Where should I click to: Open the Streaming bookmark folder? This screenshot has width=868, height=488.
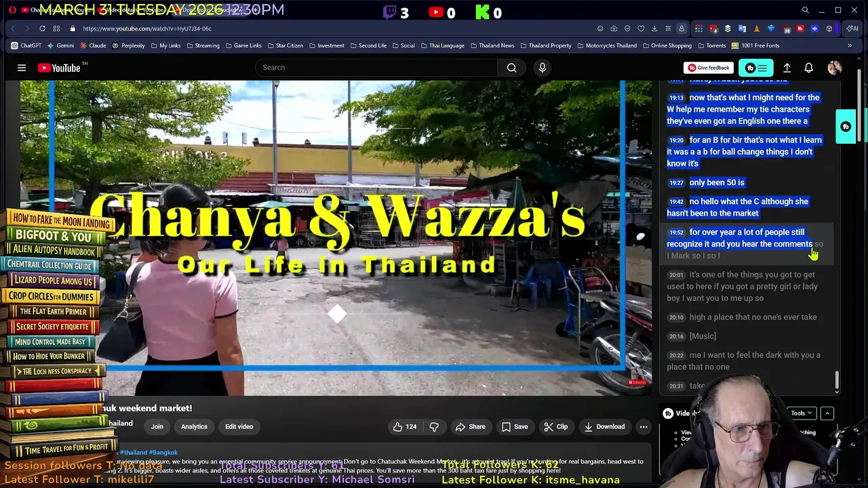tap(202, 45)
